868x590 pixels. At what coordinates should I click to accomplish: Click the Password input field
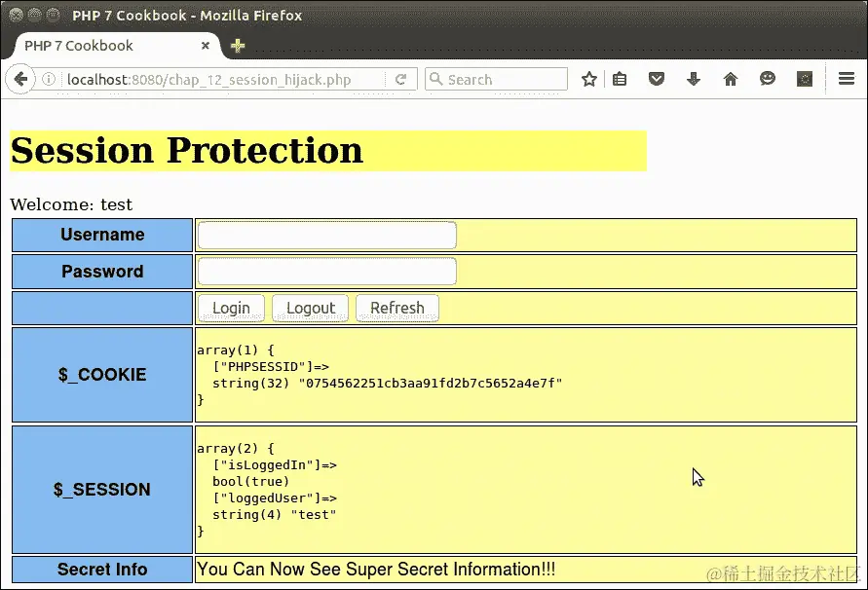point(326,272)
